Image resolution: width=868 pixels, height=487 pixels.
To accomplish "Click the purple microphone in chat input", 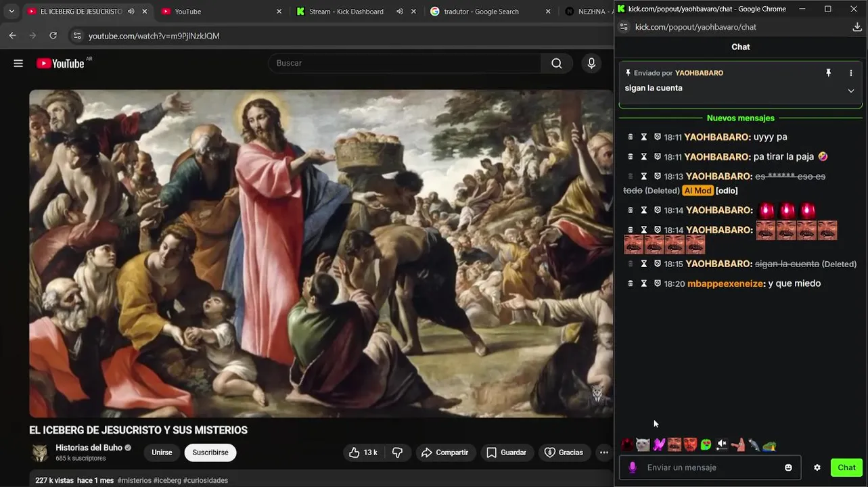I will (x=633, y=467).
